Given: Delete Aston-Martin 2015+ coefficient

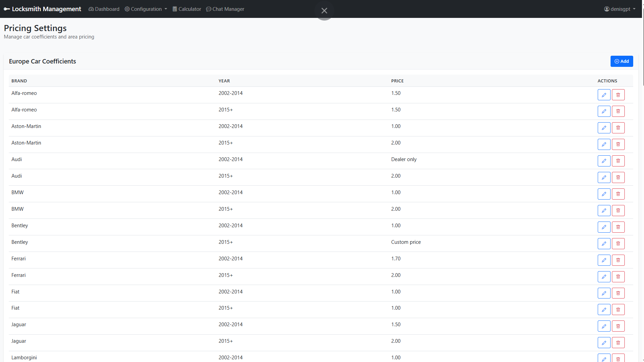Looking at the screenshot, I should tap(618, 145).
